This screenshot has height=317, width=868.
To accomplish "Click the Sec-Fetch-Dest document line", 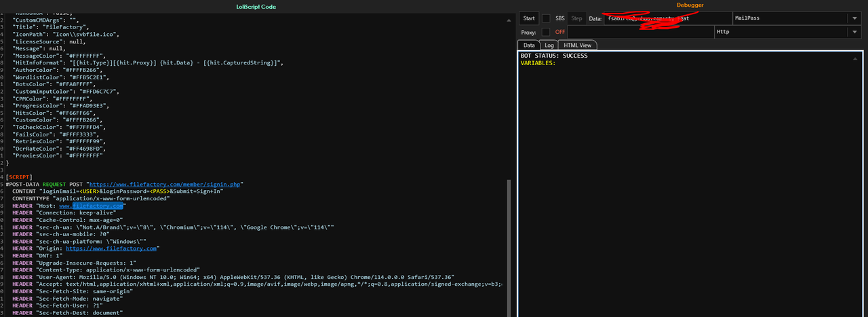I will pyautogui.click(x=68, y=312).
